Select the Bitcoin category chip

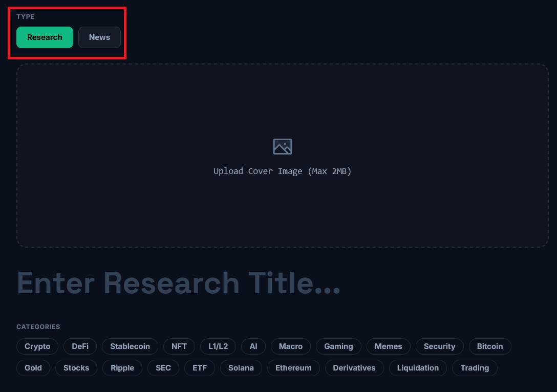[x=490, y=346]
